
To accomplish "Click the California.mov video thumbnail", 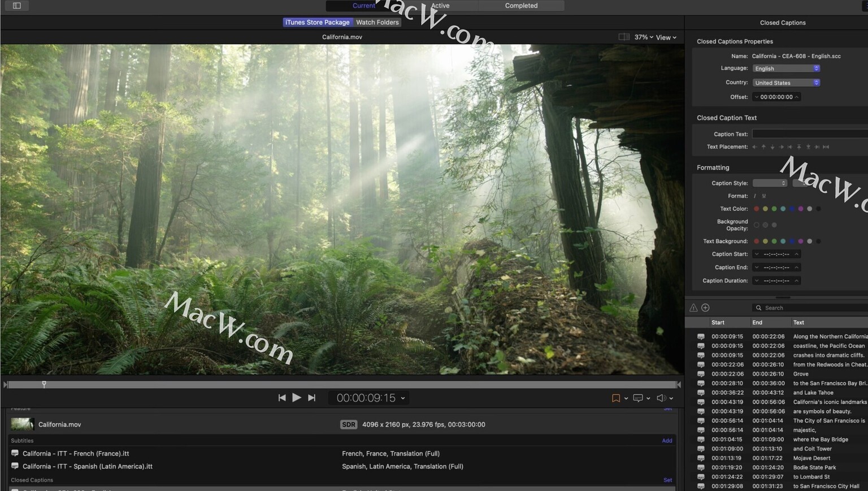I will pyautogui.click(x=23, y=424).
